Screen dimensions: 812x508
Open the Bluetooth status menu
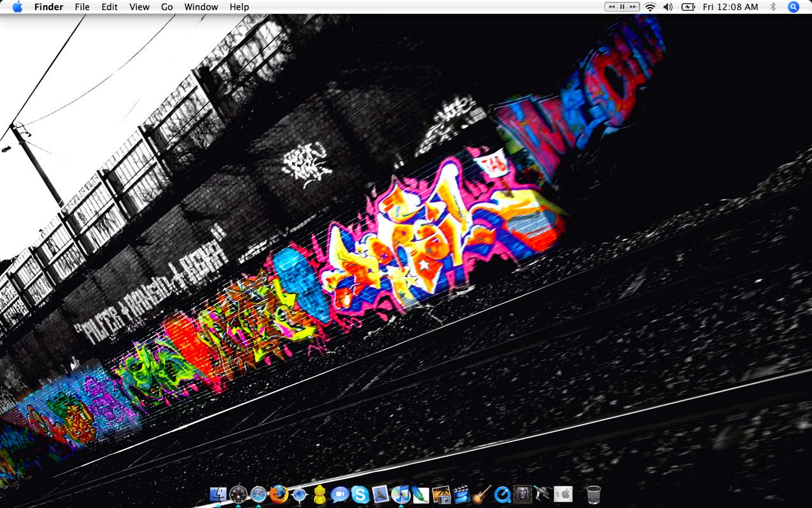click(x=773, y=7)
